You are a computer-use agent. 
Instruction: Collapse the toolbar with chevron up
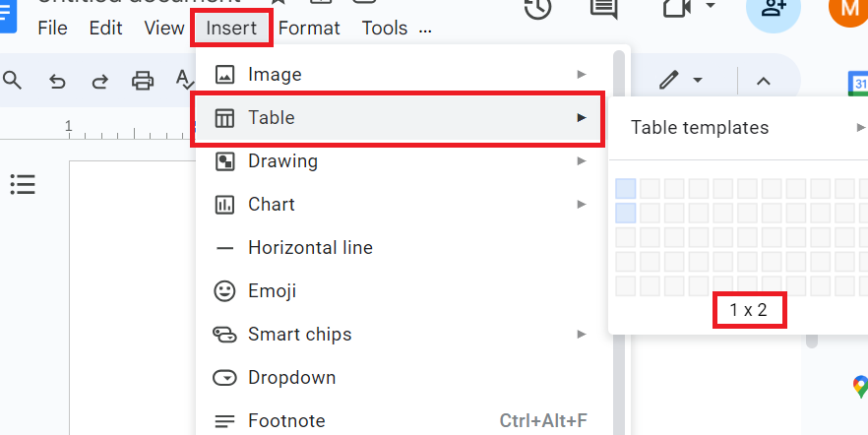(x=763, y=81)
